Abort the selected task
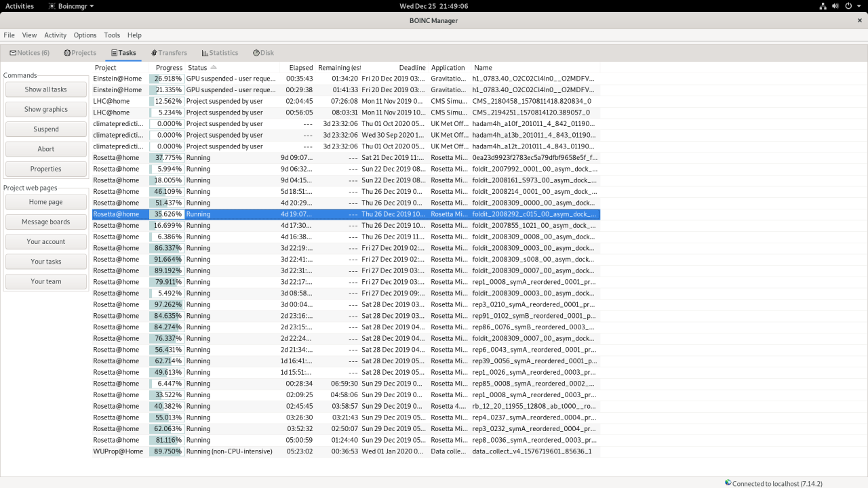The image size is (868, 488). (x=46, y=149)
